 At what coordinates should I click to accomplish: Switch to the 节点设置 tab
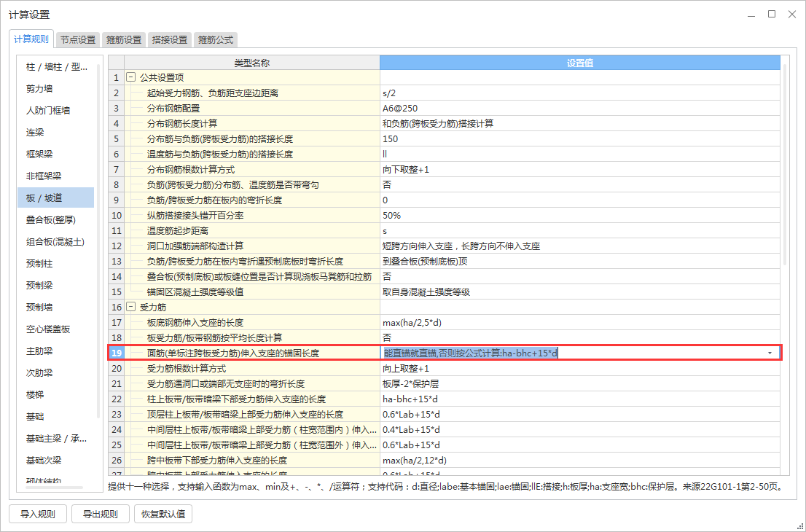(78, 39)
